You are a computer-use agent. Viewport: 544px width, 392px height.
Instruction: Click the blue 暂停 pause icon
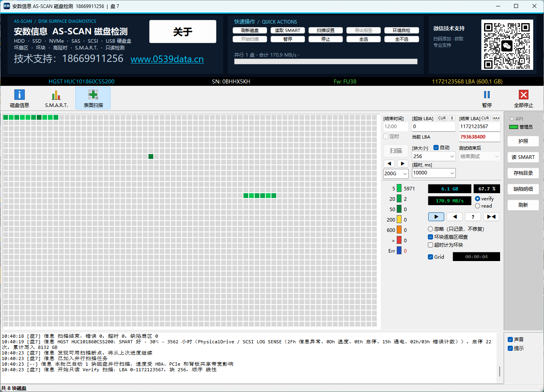pos(487,98)
